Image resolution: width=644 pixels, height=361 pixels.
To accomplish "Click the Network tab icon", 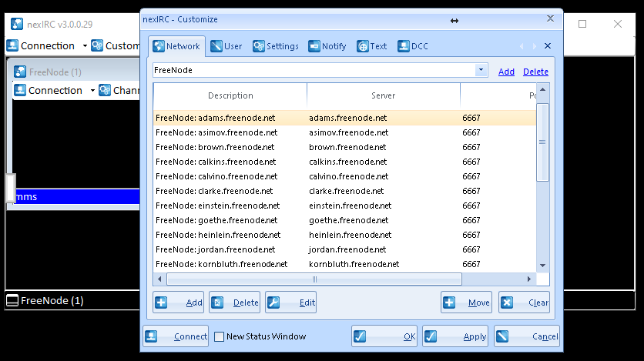I will click(x=159, y=46).
